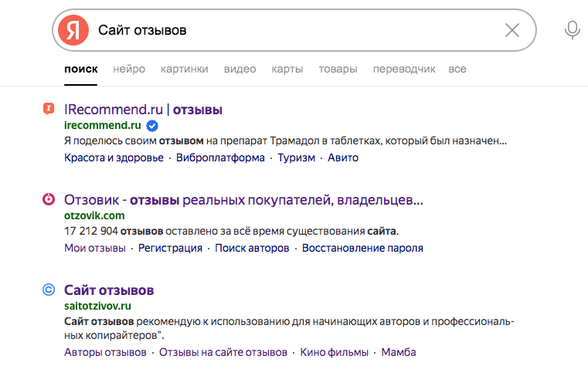
Task: Switch to the переводчик tab
Action: tap(404, 69)
